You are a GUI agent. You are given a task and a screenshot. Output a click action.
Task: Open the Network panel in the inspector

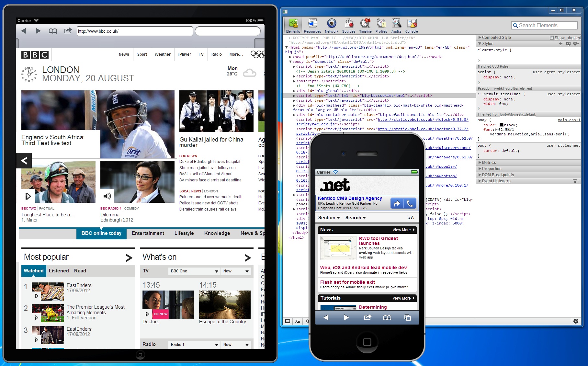332,26
